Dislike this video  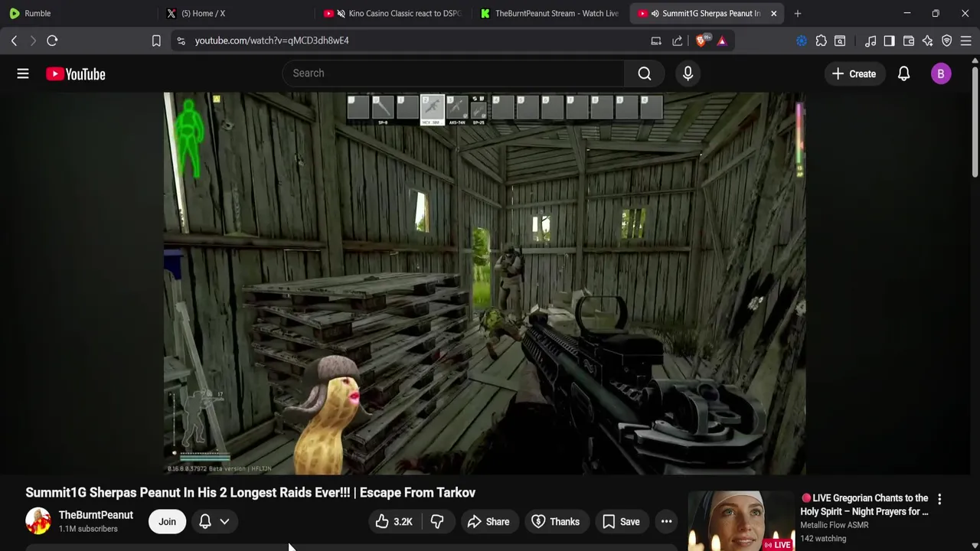437,522
